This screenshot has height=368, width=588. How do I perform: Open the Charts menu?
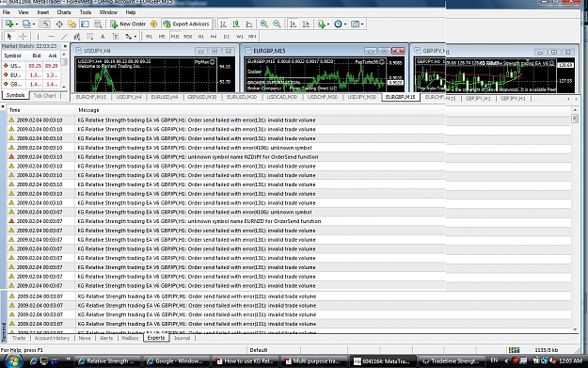(x=64, y=12)
